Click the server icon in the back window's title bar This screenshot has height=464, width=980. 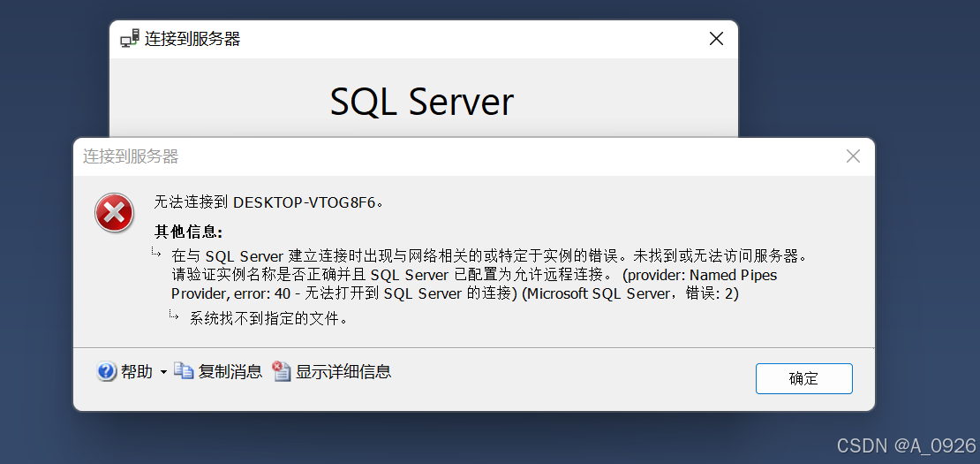(x=130, y=39)
